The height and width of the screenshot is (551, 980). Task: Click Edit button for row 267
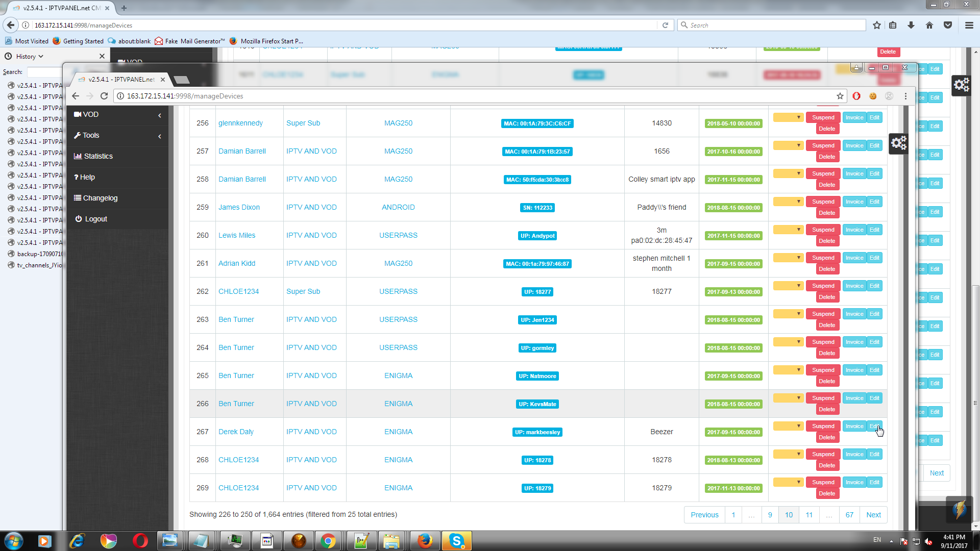874,427
